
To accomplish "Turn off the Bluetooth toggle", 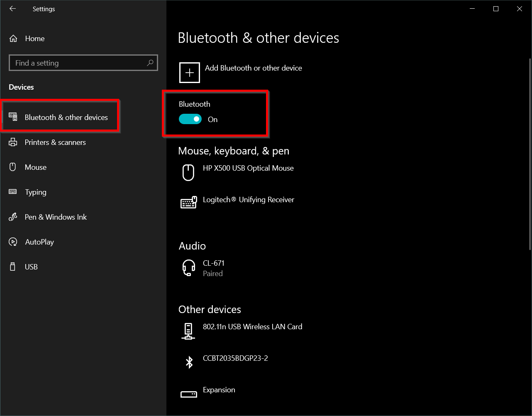I will click(x=190, y=119).
